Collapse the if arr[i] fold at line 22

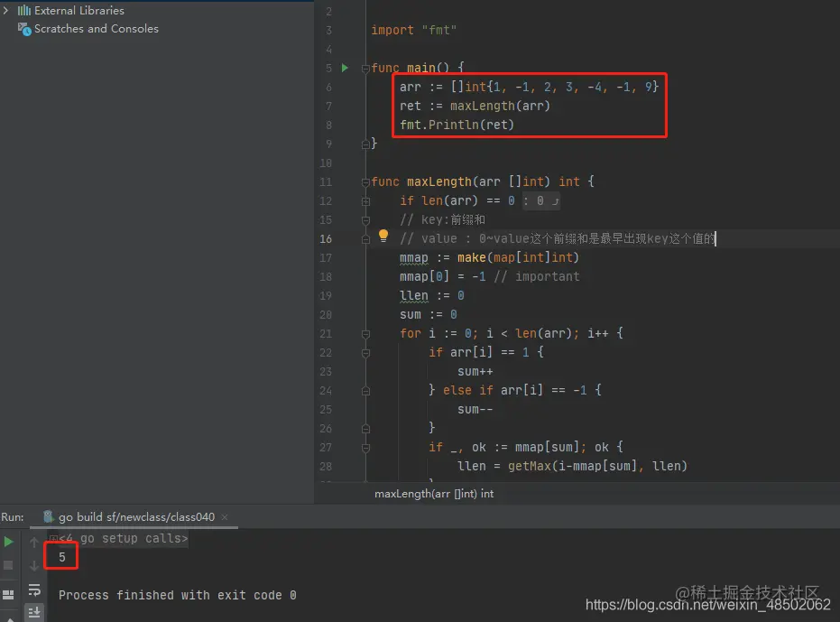(365, 353)
